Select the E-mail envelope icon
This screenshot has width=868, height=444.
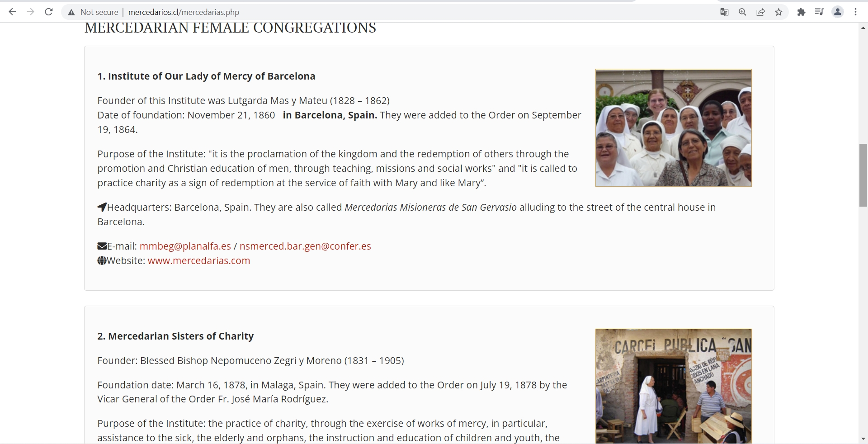[102, 246]
